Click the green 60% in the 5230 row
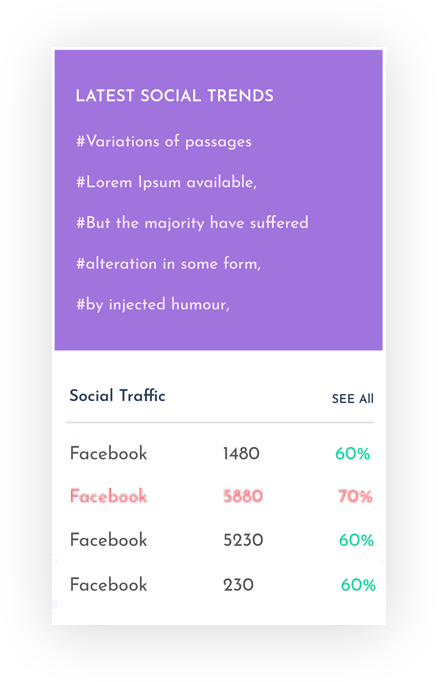Screen dimensions: 438x682 coord(356,541)
